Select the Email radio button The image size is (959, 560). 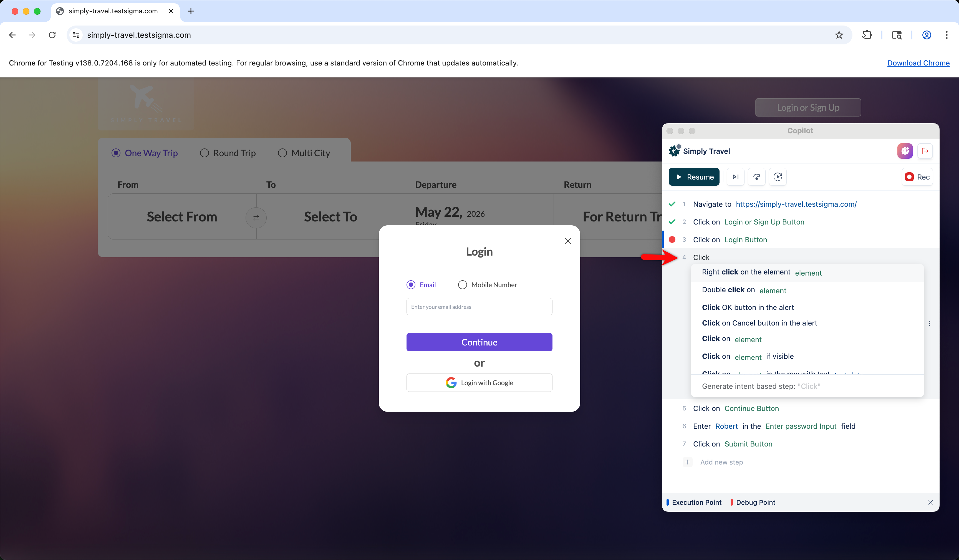click(x=411, y=285)
